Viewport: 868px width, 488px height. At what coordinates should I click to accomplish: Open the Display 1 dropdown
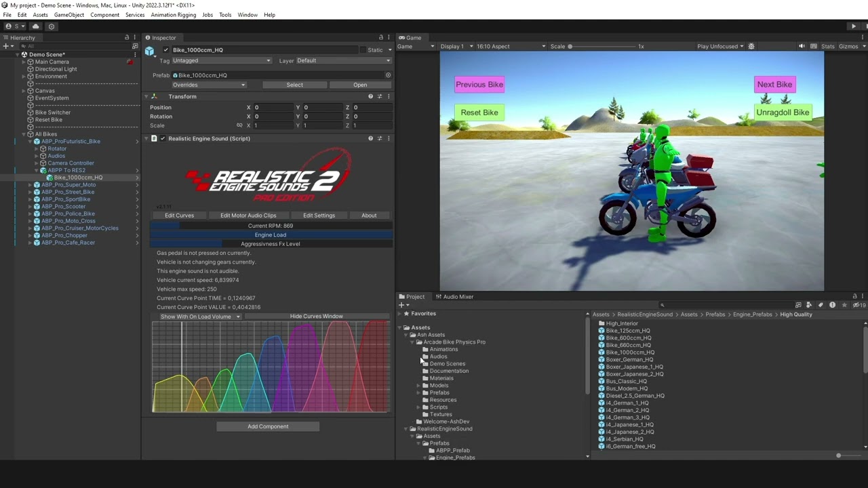(x=456, y=46)
